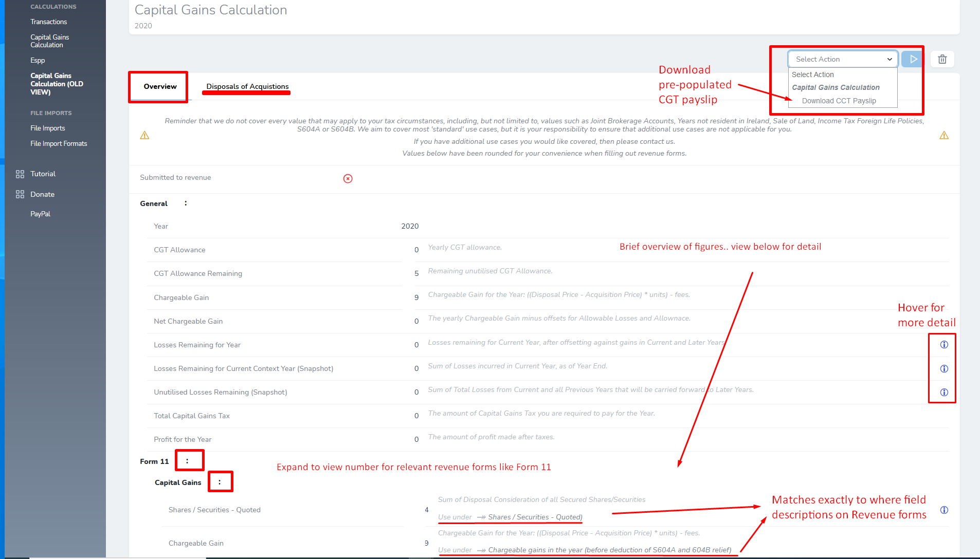Click the Shares / Securities - Quoted row label
980x559 pixels.
[214, 510]
